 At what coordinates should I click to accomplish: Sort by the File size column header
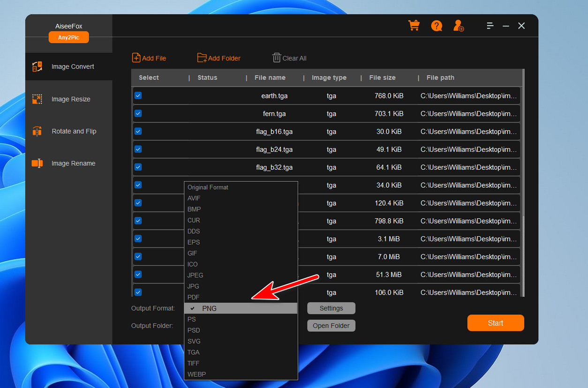coord(382,78)
